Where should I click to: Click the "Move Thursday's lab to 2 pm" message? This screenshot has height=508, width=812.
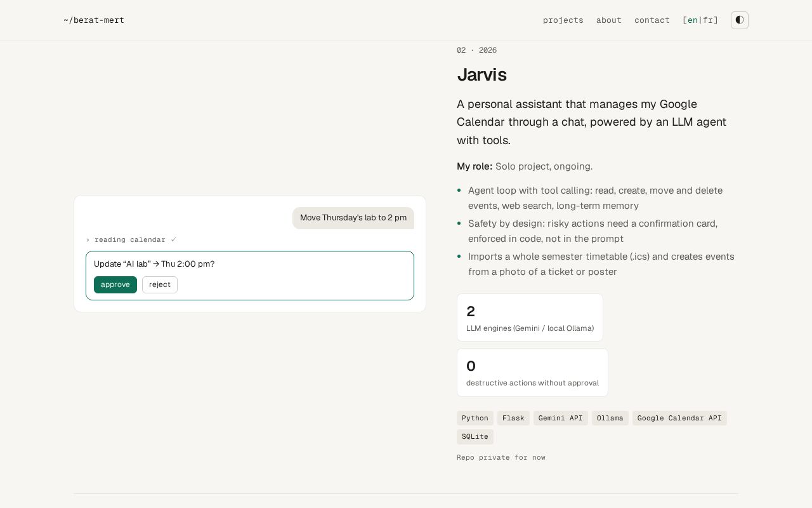[353, 218]
